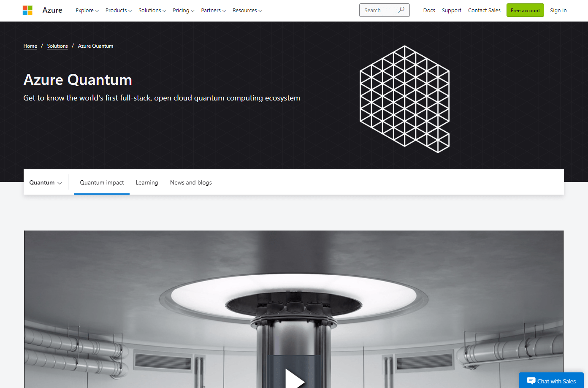Open the Products menu
Image resolution: width=588 pixels, height=388 pixels.
pyautogui.click(x=118, y=10)
